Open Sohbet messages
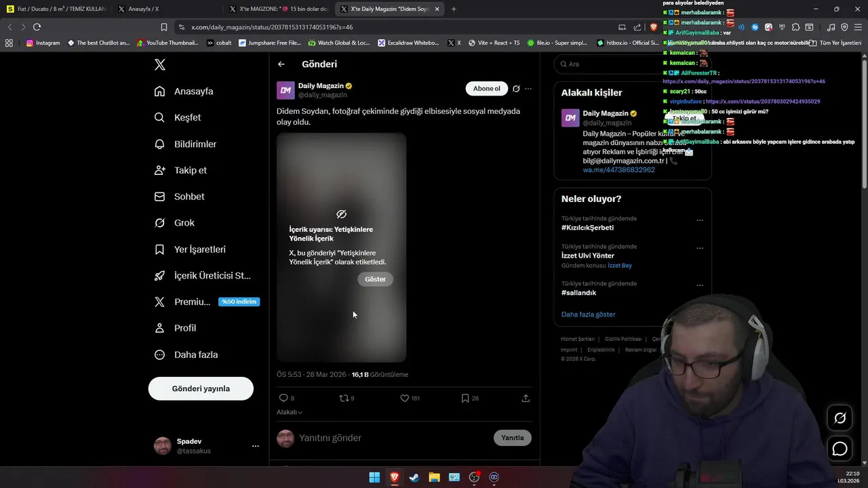868x488 pixels. pos(179,197)
